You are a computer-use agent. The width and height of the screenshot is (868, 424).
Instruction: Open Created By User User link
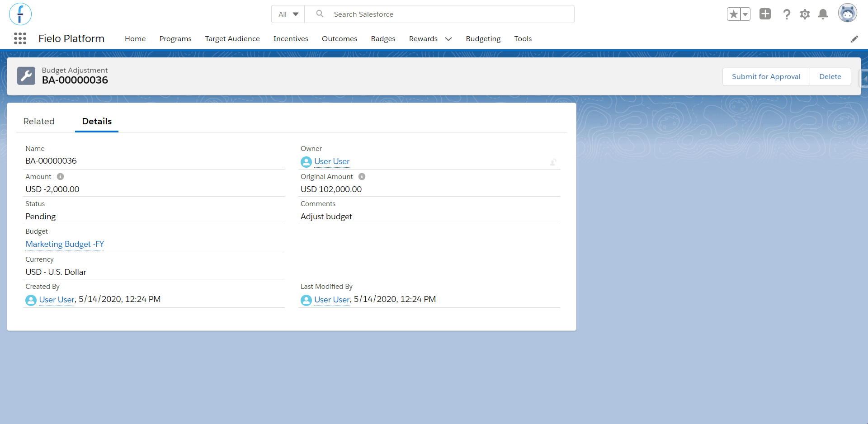point(57,300)
